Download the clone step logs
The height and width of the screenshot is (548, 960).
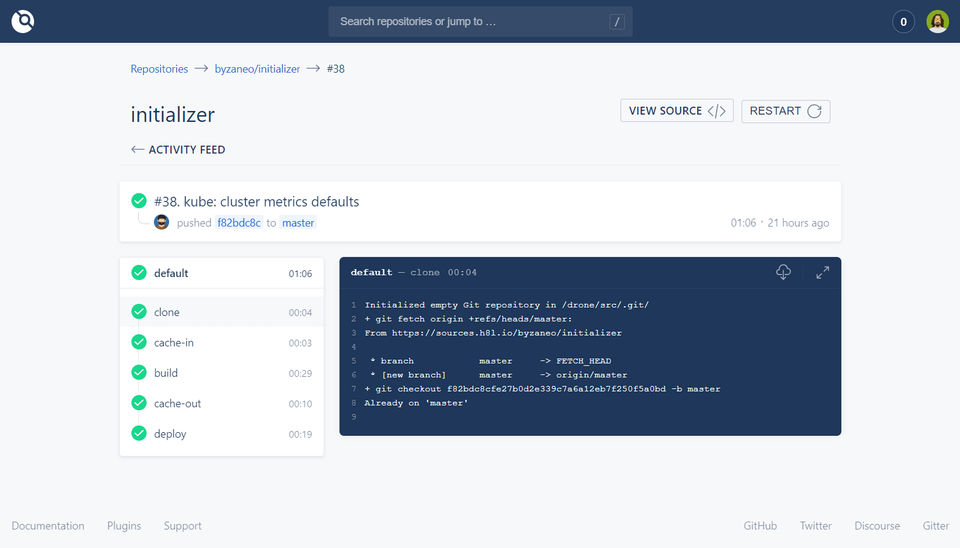pos(783,272)
